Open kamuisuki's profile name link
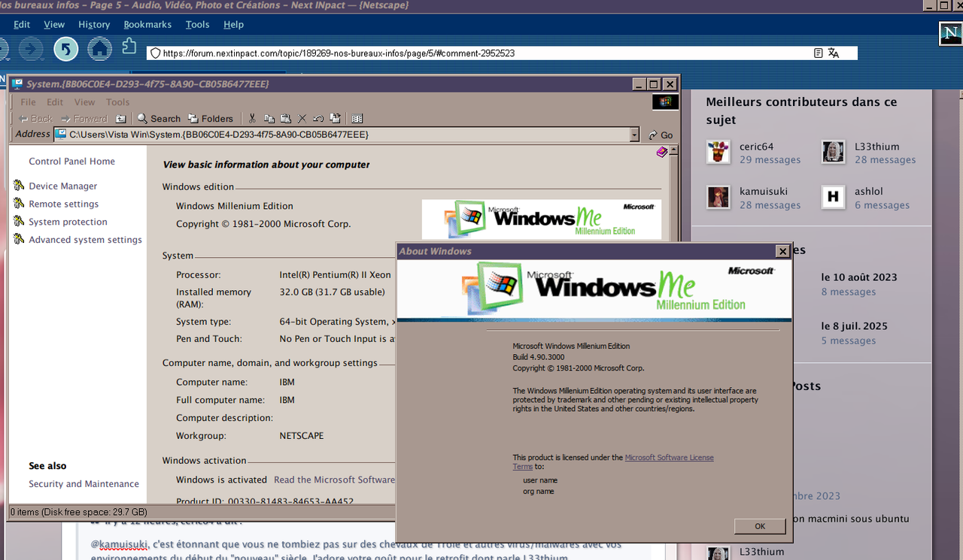Viewport: 963px width, 560px height. click(x=762, y=192)
